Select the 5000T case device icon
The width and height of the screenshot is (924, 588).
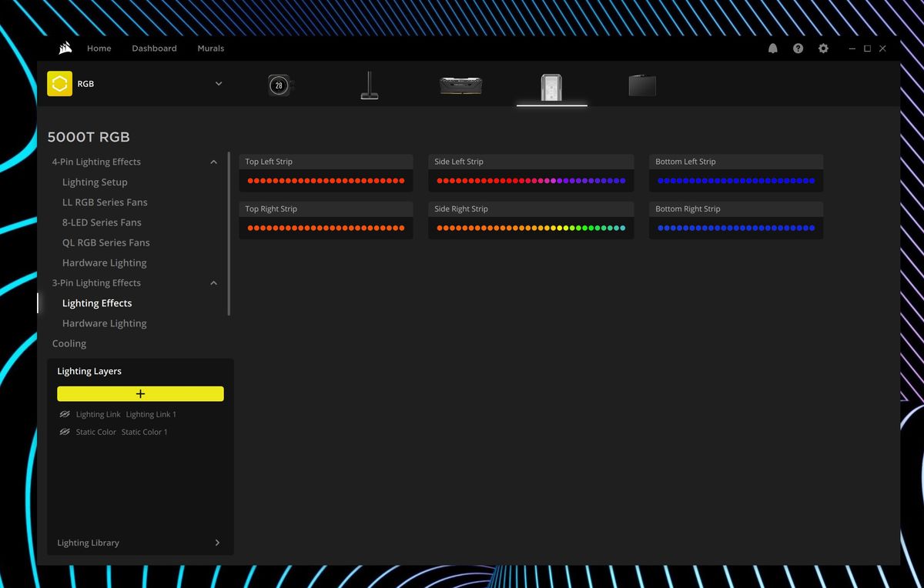tap(551, 86)
